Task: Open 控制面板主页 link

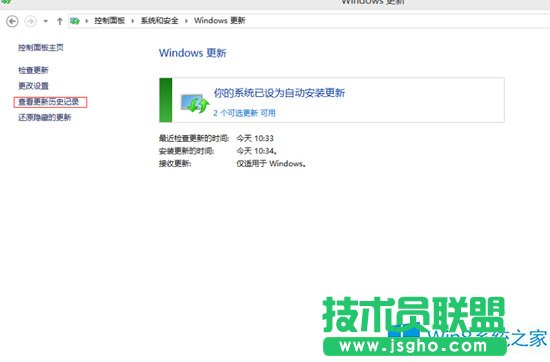Action: [41, 47]
